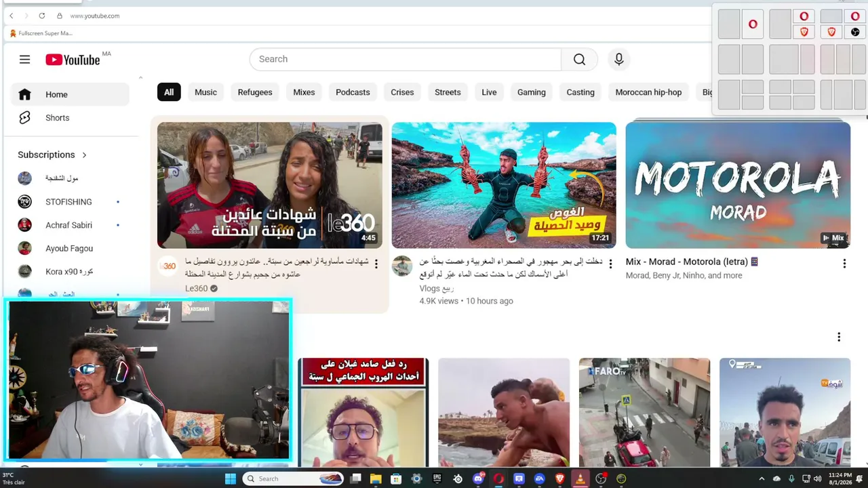
Task: Open the STOFISHING subscription channel
Action: 70,202
